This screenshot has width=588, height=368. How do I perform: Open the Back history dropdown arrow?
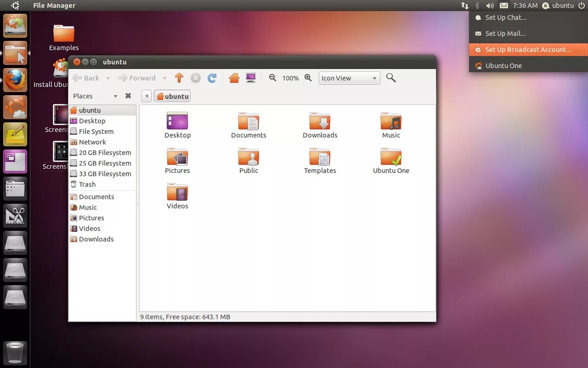pos(108,78)
